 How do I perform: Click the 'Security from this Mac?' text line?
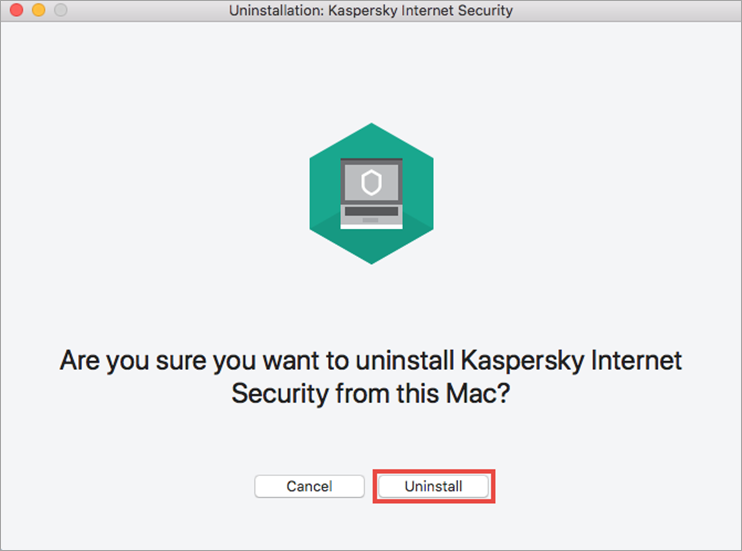pos(371,393)
